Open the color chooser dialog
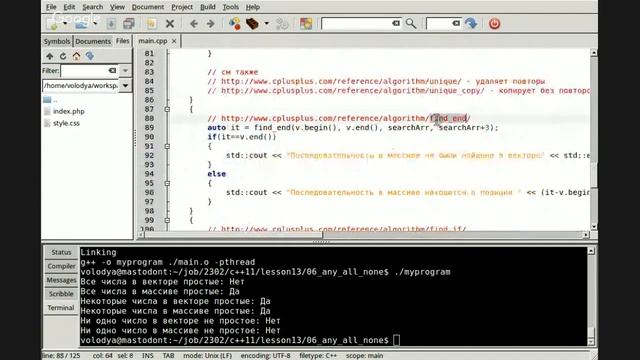The image size is (640, 360). pyautogui.click(x=306, y=24)
